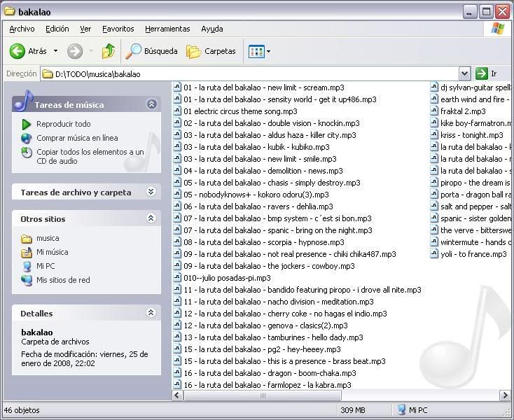Click the Mi PC icon in status bar
This screenshot has height=420, width=514.
click(401, 409)
